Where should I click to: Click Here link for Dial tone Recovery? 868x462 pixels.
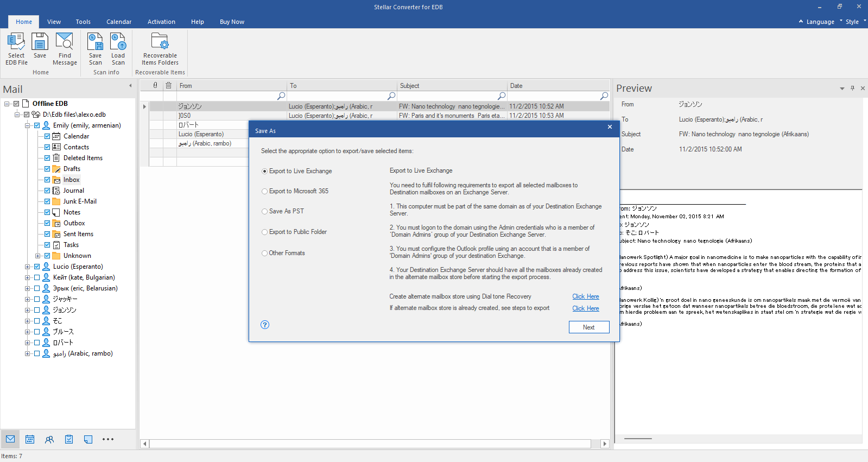pos(586,296)
